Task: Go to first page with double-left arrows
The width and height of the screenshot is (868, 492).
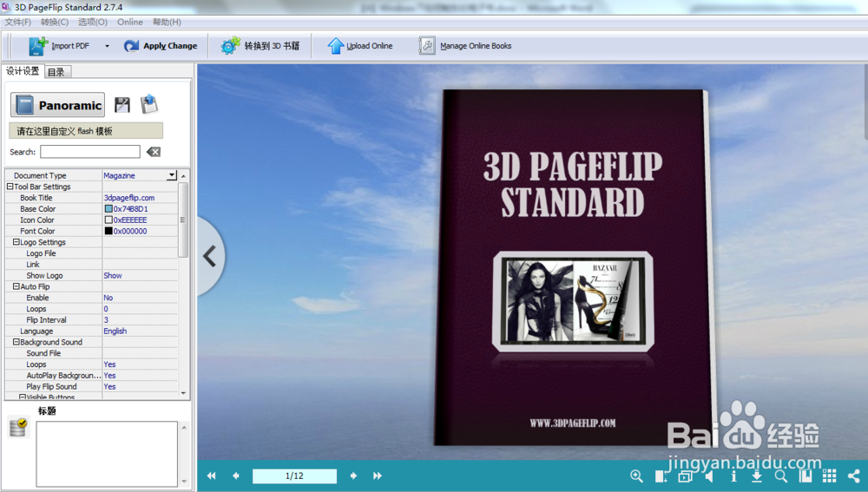Action: 212,476
